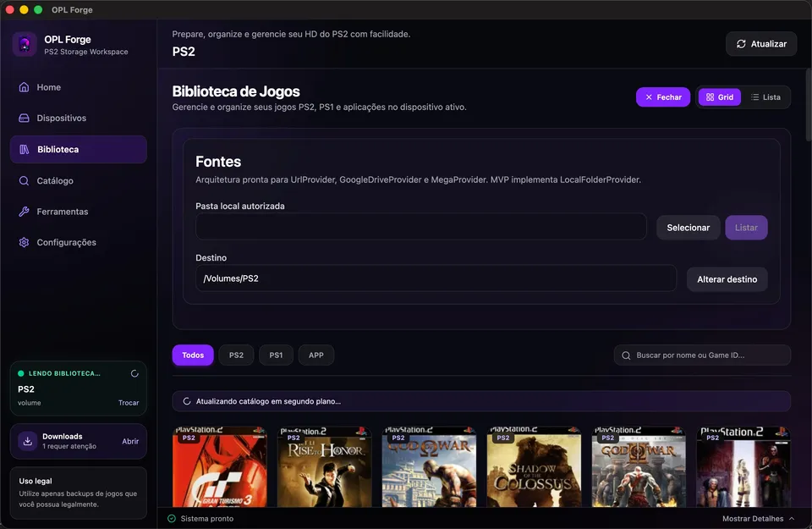Click the '1 requer atenção' text
The image size is (812, 529).
pyautogui.click(x=69, y=446)
